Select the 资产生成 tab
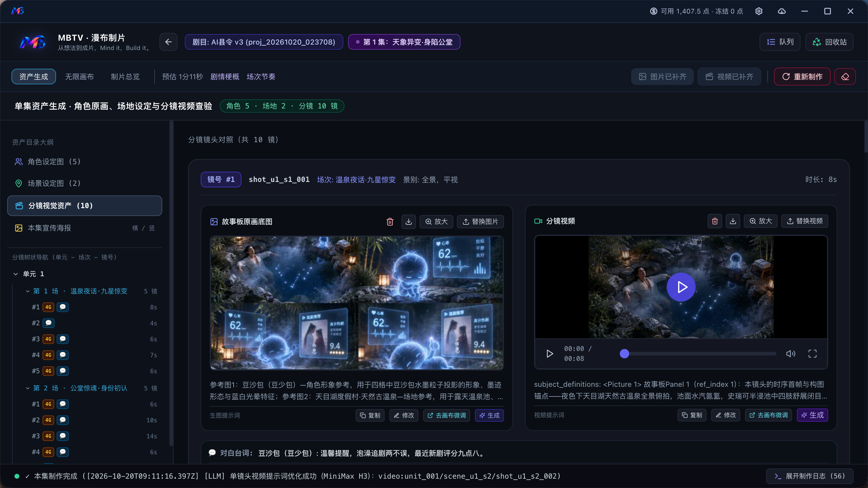 click(34, 77)
